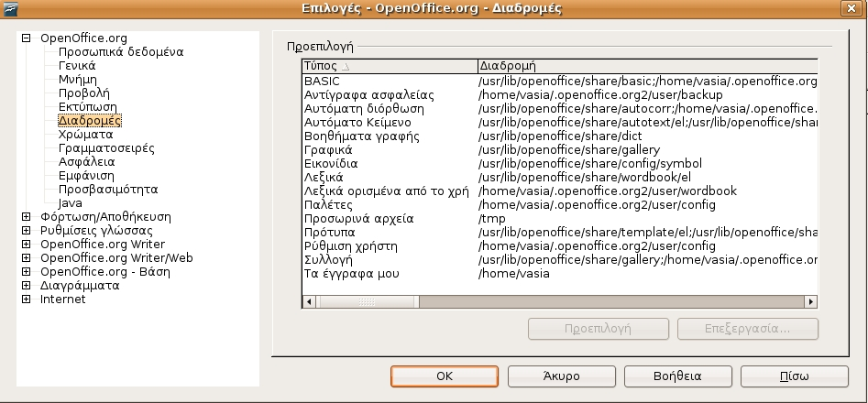Screen dimensions: 868x403
Task: Collapse the OpenOffice.org tree node
Action: pyautogui.click(x=26, y=38)
